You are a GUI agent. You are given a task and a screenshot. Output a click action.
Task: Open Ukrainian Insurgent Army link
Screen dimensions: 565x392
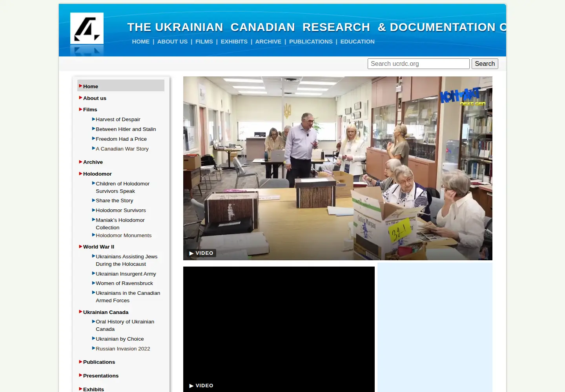pyautogui.click(x=126, y=274)
